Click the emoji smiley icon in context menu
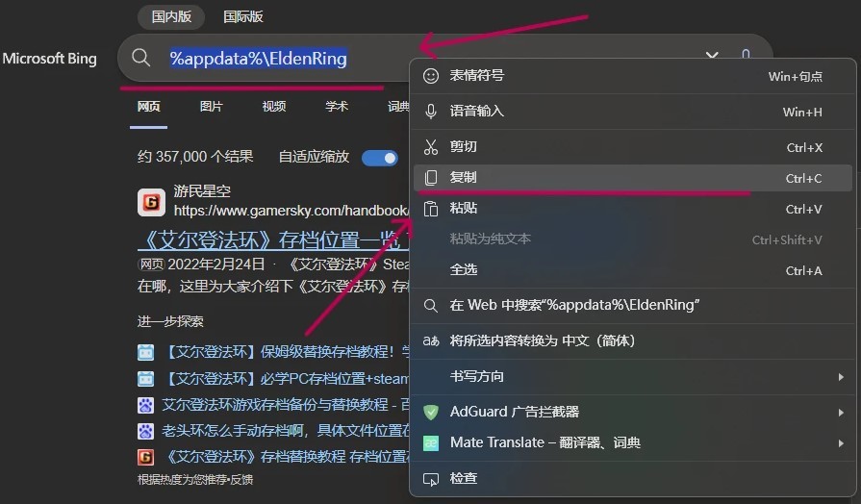 pyautogui.click(x=431, y=76)
